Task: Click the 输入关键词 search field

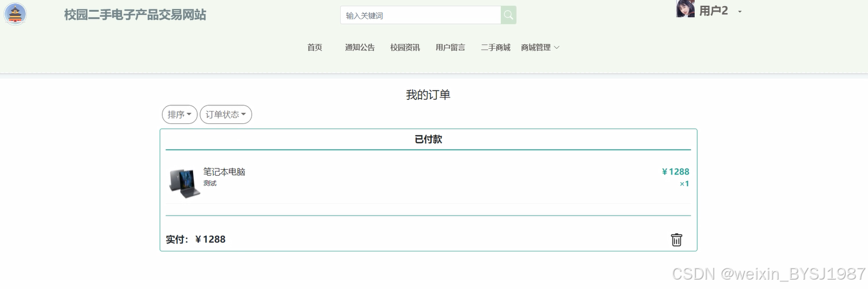Action: (x=420, y=15)
